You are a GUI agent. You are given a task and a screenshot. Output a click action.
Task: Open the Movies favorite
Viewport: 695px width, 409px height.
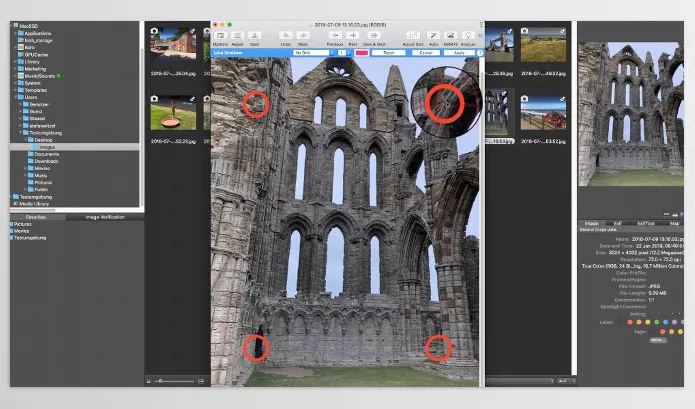pyautogui.click(x=20, y=231)
